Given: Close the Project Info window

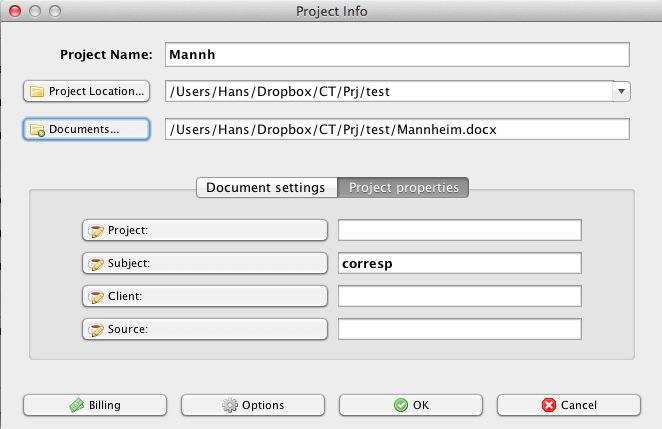Looking at the screenshot, I should [13, 11].
